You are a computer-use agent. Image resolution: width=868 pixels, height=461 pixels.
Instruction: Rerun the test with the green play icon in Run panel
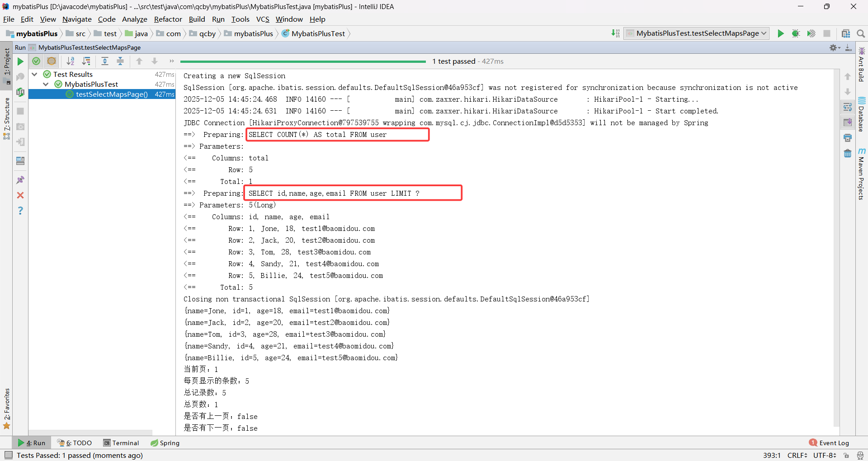coord(20,61)
